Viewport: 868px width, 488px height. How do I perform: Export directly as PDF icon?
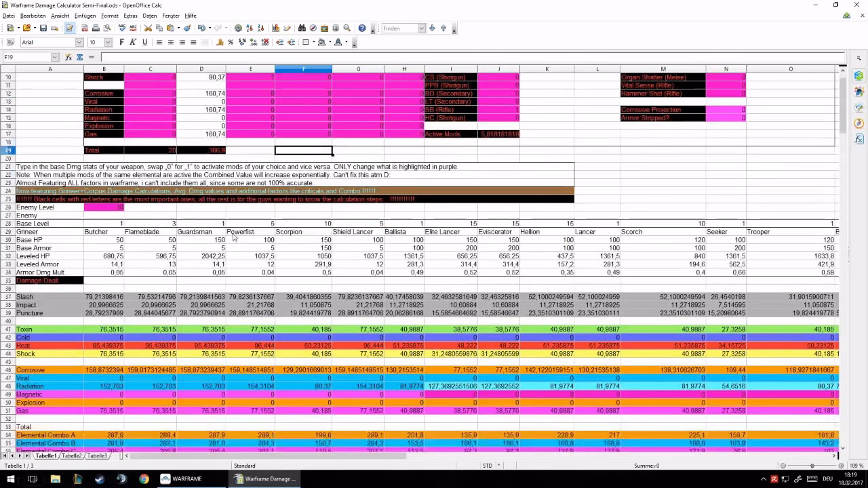[85, 28]
